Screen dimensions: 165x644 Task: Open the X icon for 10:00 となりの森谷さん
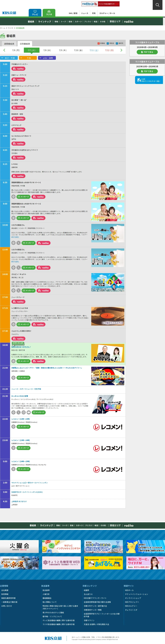[19, 243]
